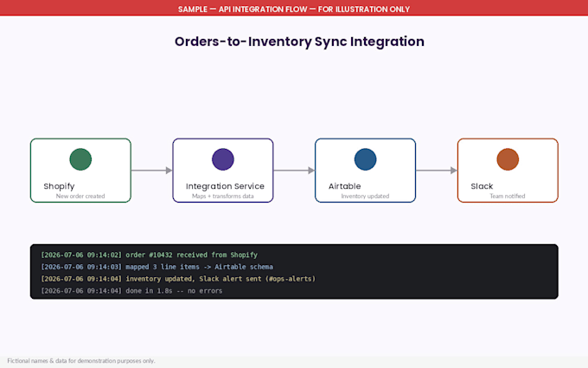Click the 'Orders-to-Inventory Sync Integration' title
Image resolution: width=588 pixels, height=368 pixels.
[x=299, y=42]
